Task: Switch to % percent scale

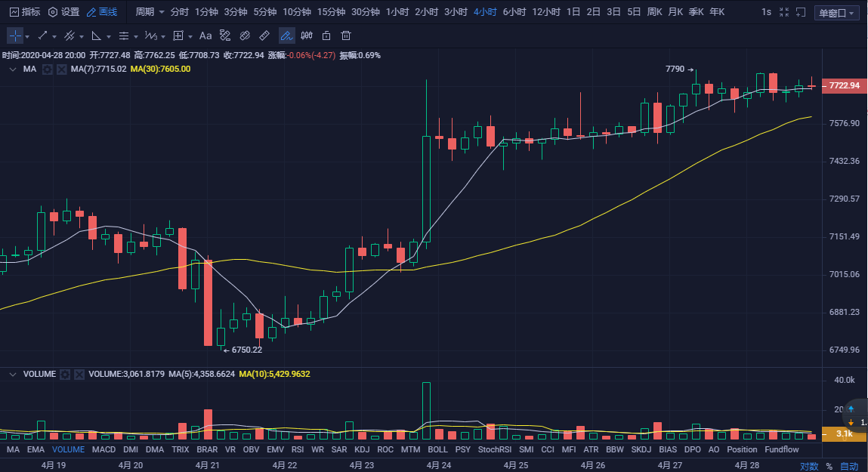Action: (829, 467)
